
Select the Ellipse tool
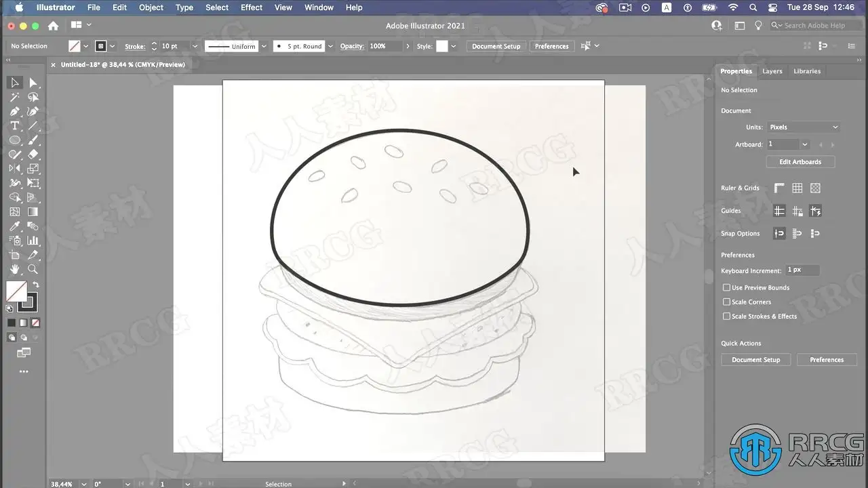tap(15, 140)
